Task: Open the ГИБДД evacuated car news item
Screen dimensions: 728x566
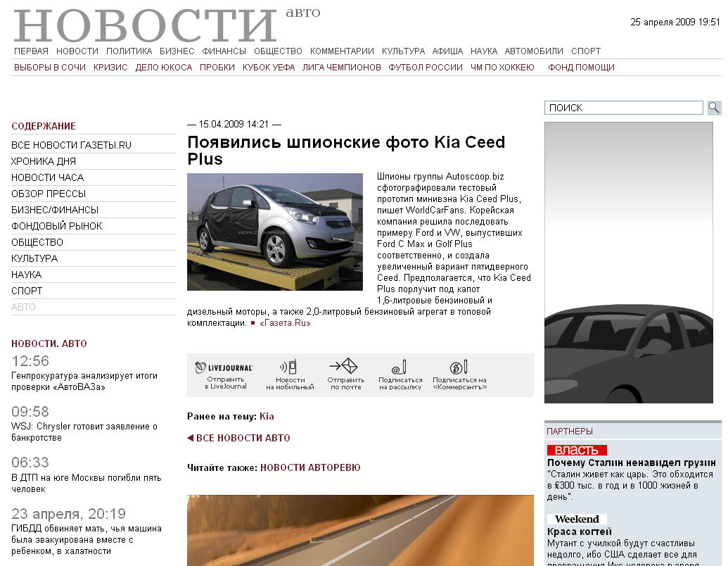Action: coord(87,539)
